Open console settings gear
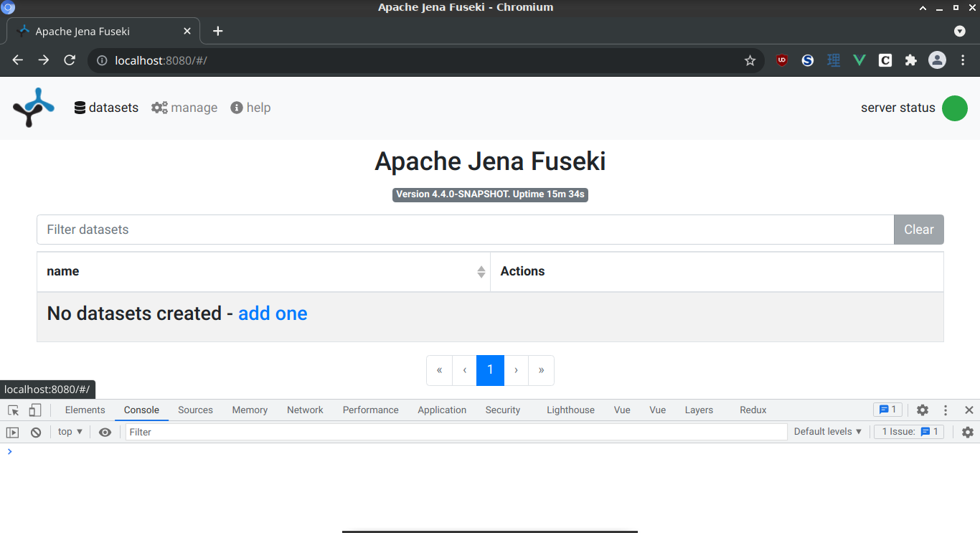This screenshot has width=980, height=533. click(x=968, y=432)
